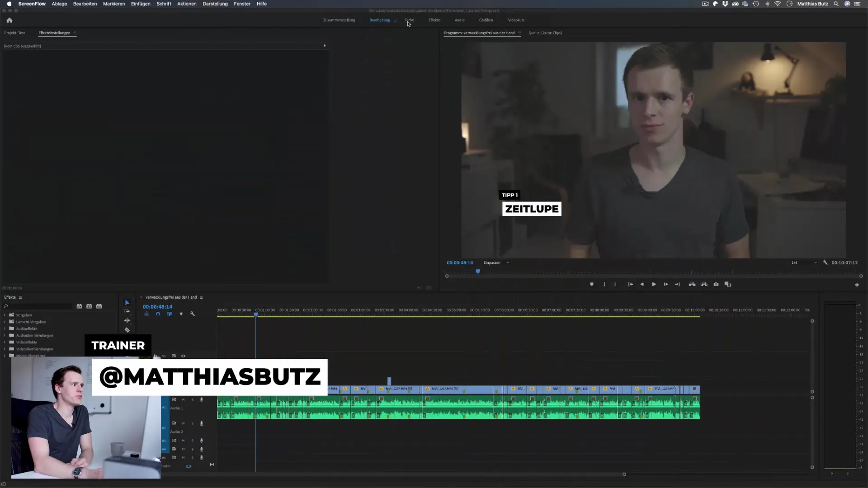Image resolution: width=868 pixels, height=488 pixels.
Task: Toggle A4 track targeting
Action: [164, 450]
